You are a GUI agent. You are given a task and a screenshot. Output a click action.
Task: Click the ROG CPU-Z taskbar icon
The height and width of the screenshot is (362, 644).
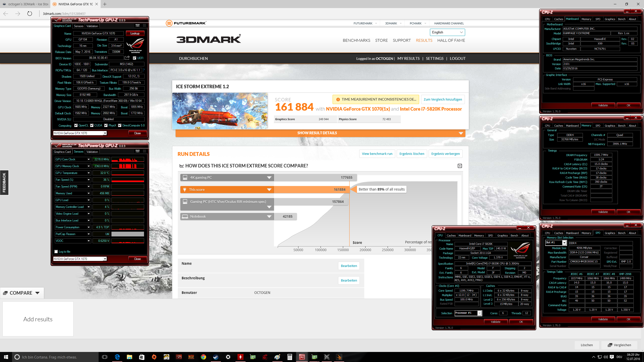click(x=302, y=357)
